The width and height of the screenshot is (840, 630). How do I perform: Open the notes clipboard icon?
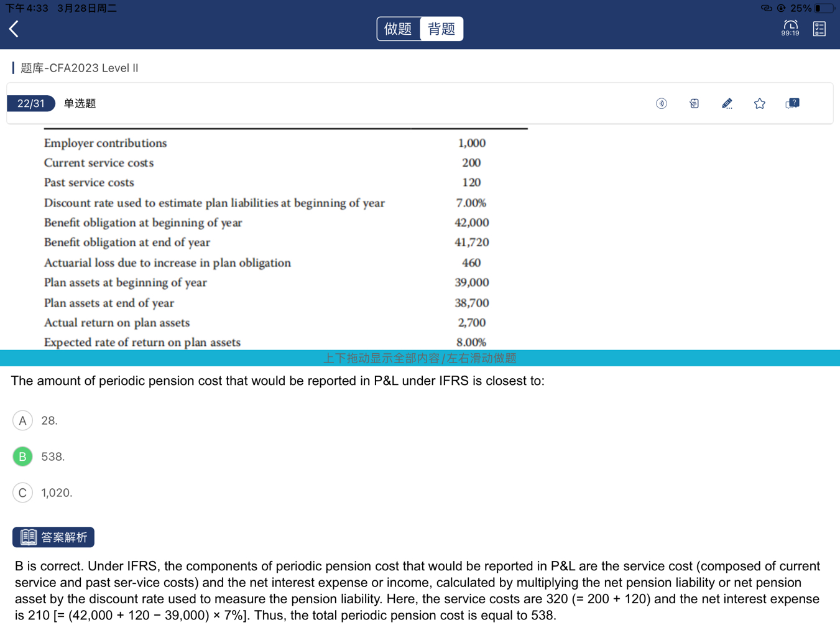695,103
